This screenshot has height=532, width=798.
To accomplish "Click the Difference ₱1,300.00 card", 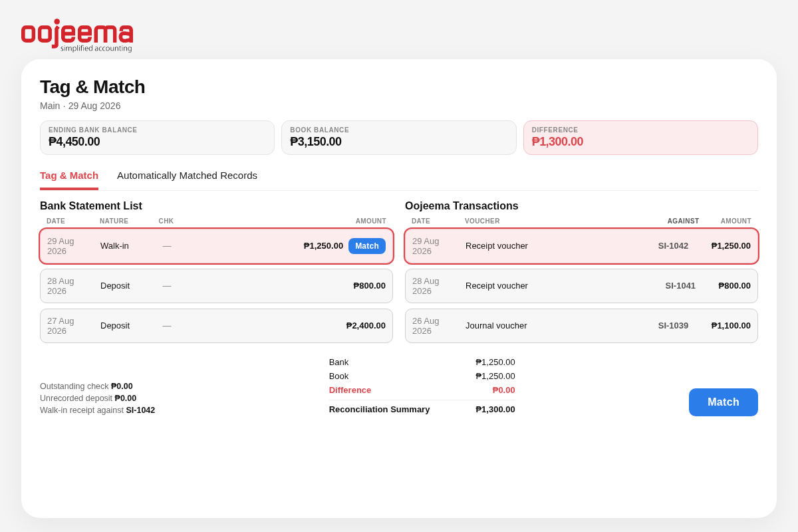I will [x=640, y=138].
